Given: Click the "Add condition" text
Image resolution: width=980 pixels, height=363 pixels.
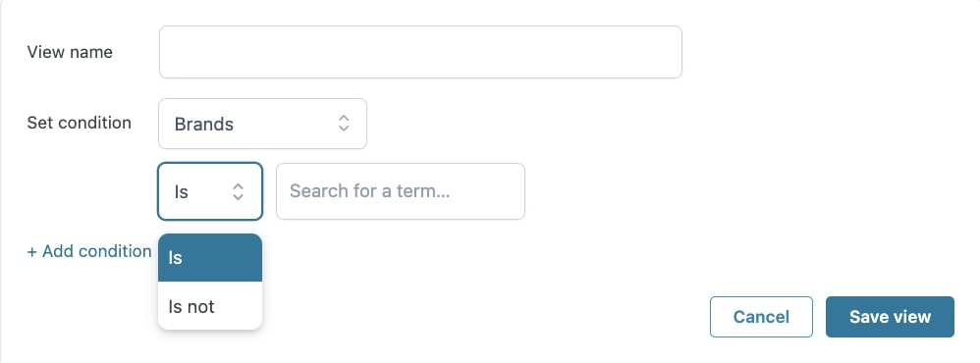Looking at the screenshot, I should [97, 251].
